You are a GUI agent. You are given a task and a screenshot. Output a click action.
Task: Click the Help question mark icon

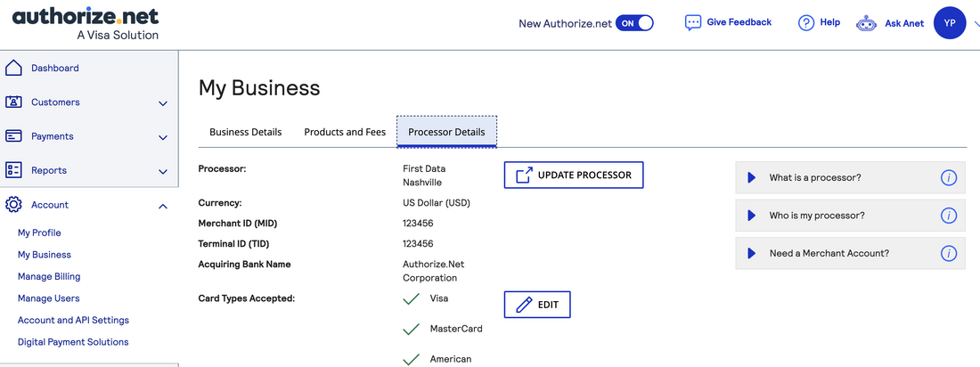(806, 22)
